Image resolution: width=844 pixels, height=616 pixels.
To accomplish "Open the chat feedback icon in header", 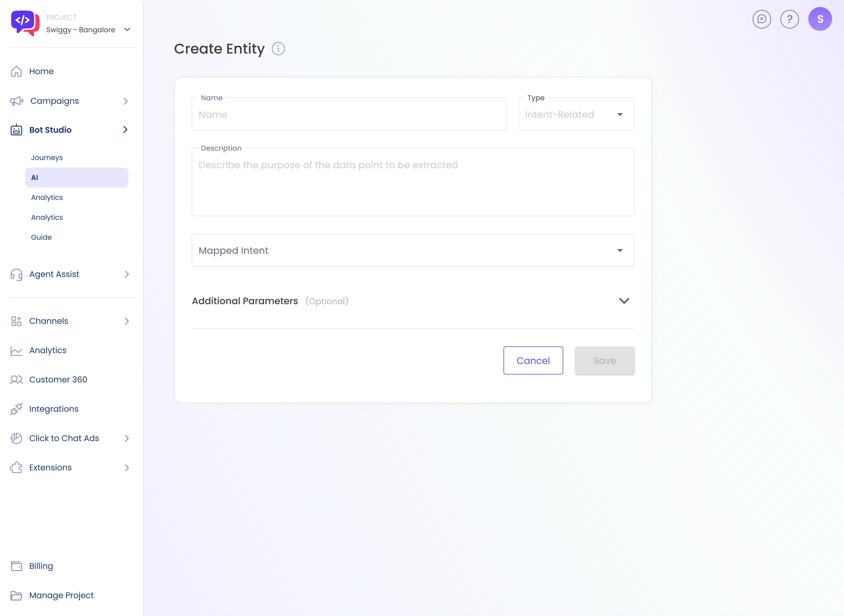I will [x=761, y=19].
